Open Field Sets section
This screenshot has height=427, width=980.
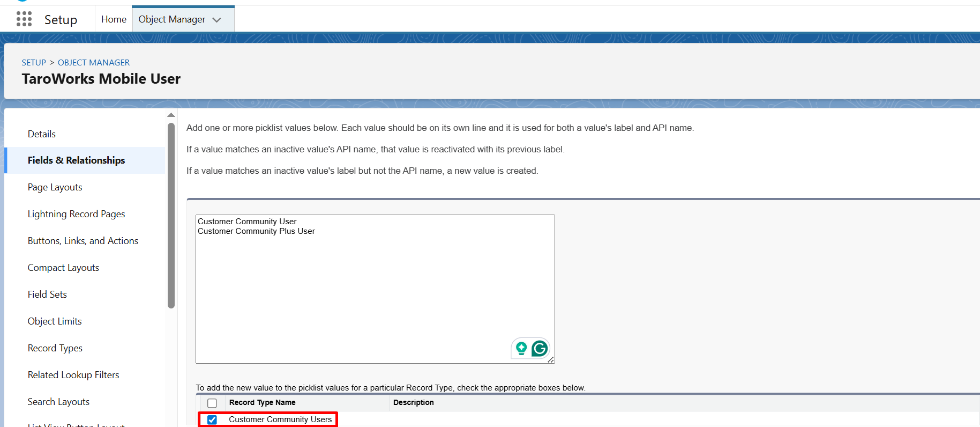click(x=47, y=295)
